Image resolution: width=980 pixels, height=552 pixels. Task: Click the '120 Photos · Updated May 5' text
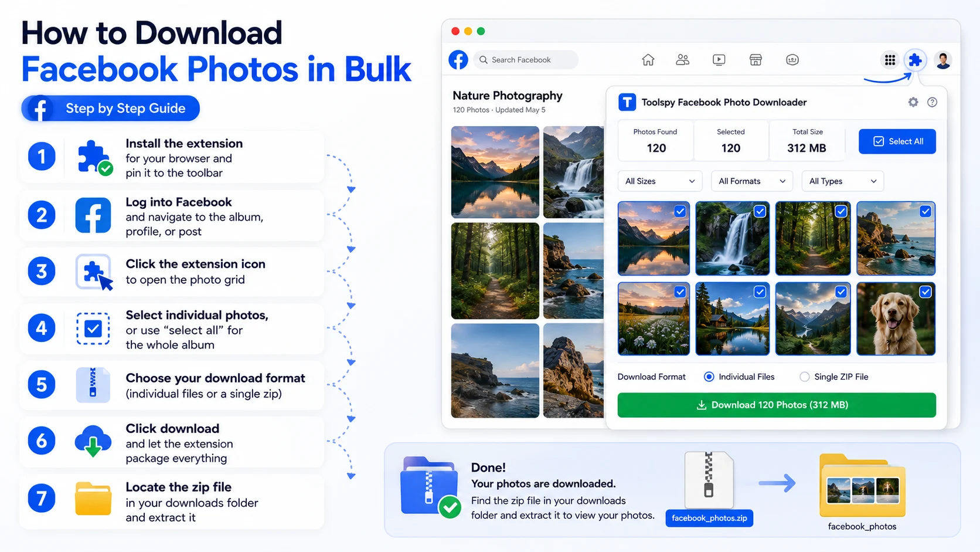pos(499,110)
